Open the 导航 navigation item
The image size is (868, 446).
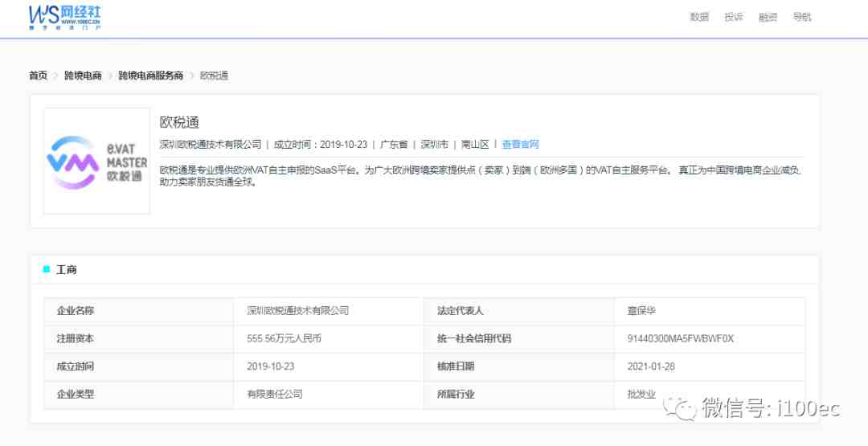click(x=802, y=17)
